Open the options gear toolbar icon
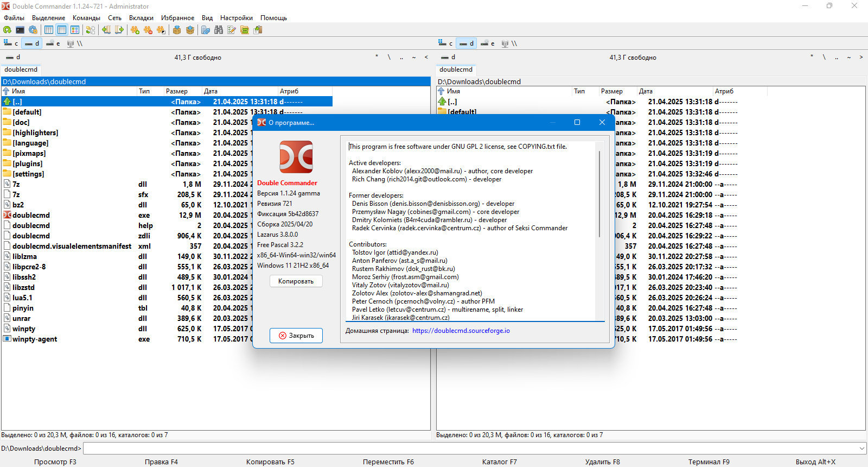This screenshot has height=467, width=868. [x=33, y=30]
